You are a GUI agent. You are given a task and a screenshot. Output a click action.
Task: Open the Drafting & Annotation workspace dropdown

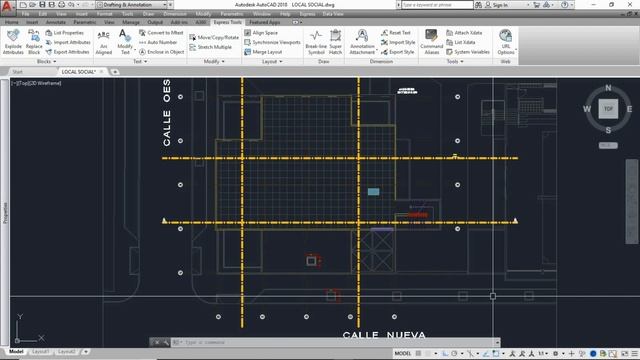point(131,5)
